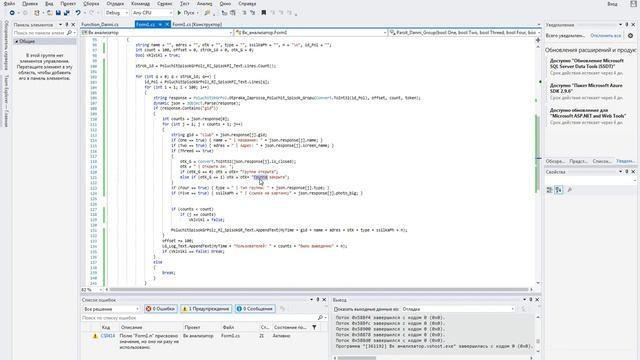Image resolution: width=640 pixels, height=360 pixels.
Task: Toggle the 0 Ошибки errors filter
Action: (x=160, y=309)
